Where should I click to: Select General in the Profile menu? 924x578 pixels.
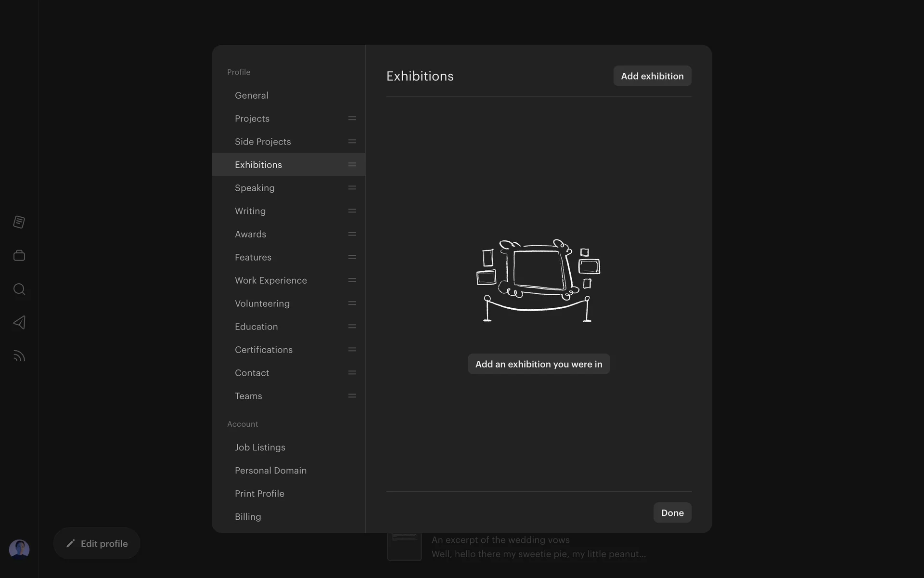pyautogui.click(x=252, y=95)
